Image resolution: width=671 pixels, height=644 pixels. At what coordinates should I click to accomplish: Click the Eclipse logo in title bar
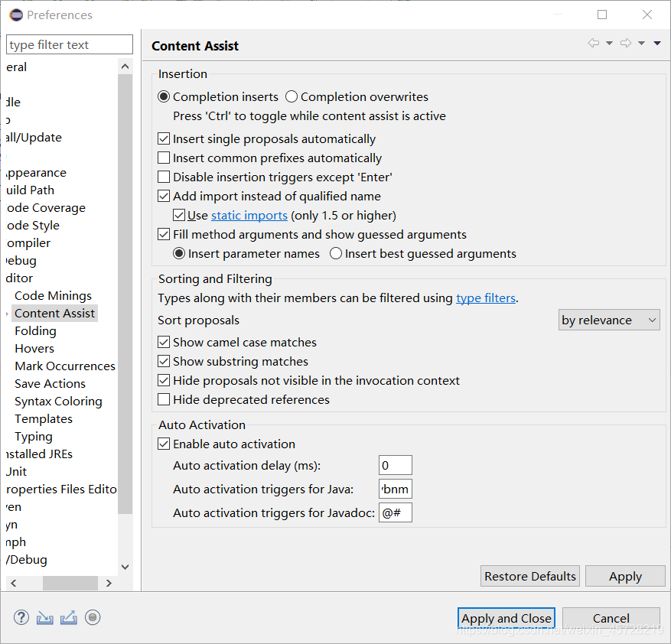click(x=15, y=15)
